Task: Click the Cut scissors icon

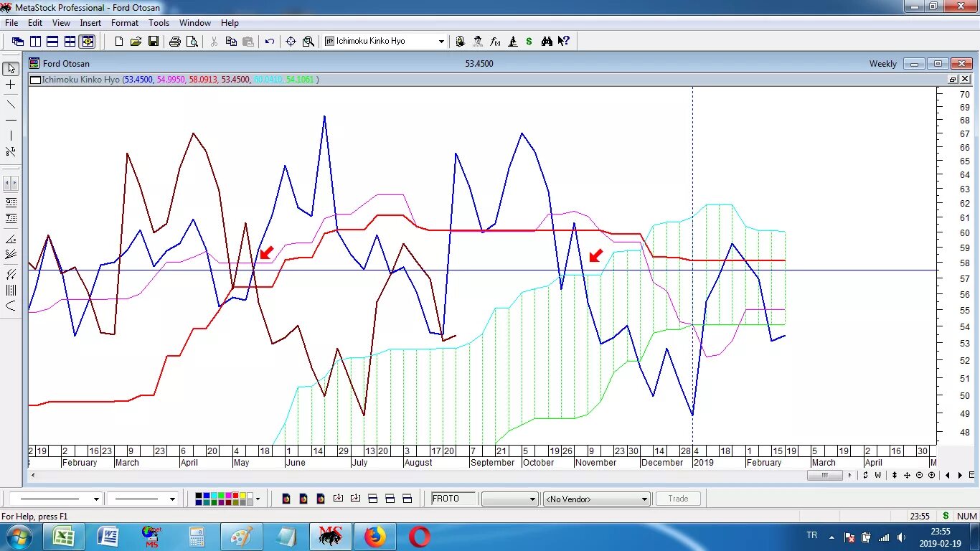Action: point(214,42)
